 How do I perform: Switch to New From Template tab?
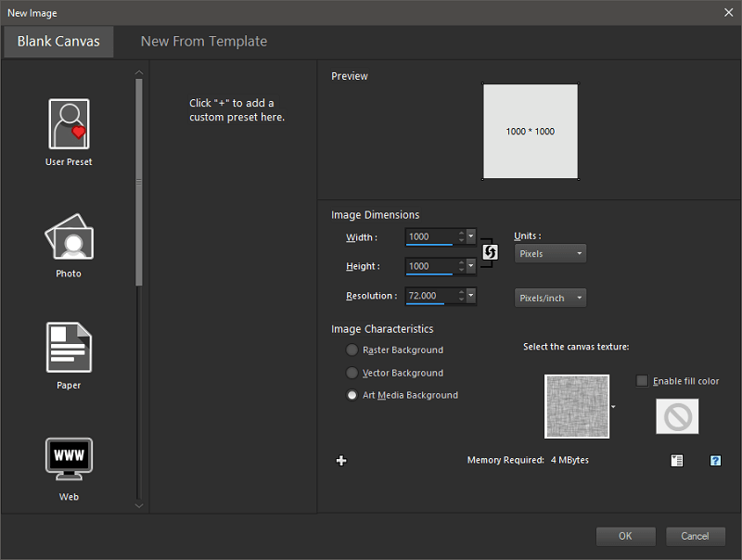pos(204,42)
